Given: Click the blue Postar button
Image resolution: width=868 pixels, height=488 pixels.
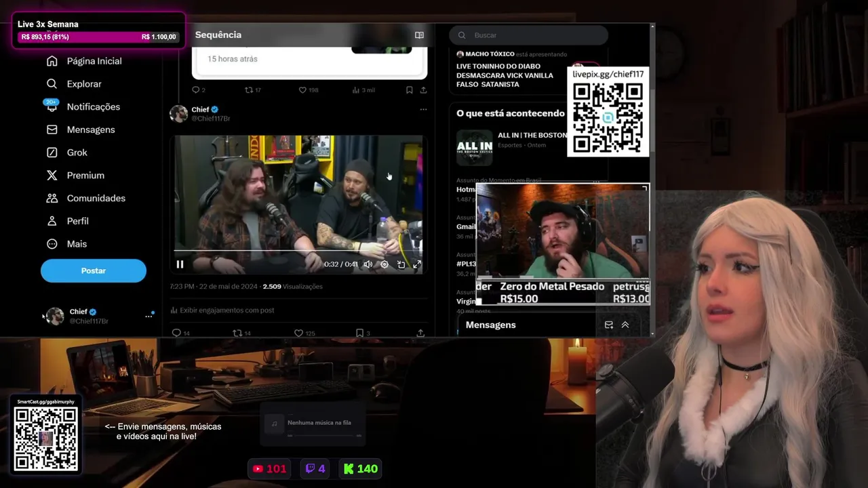Looking at the screenshot, I should point(94,270).
